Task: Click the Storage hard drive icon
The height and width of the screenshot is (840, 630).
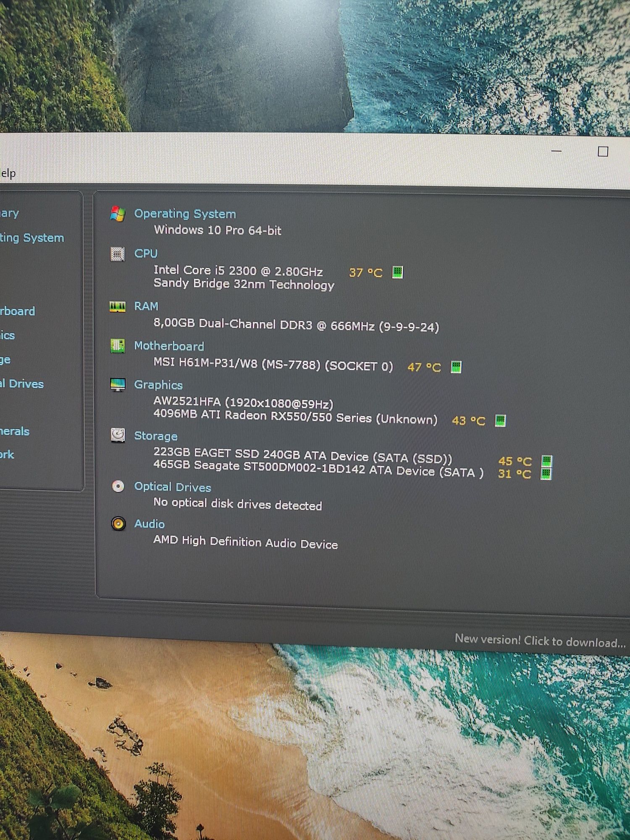Action: (118, 435)
